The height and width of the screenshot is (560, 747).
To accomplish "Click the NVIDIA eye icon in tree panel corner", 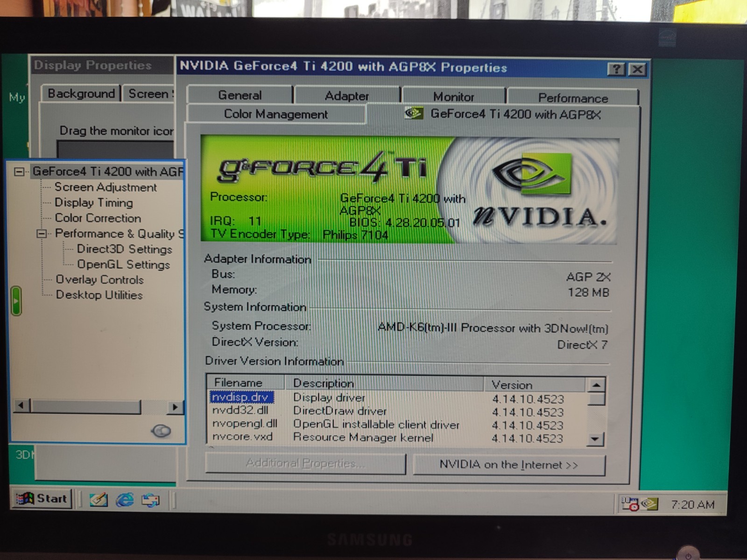I will [x=161, y=431].
